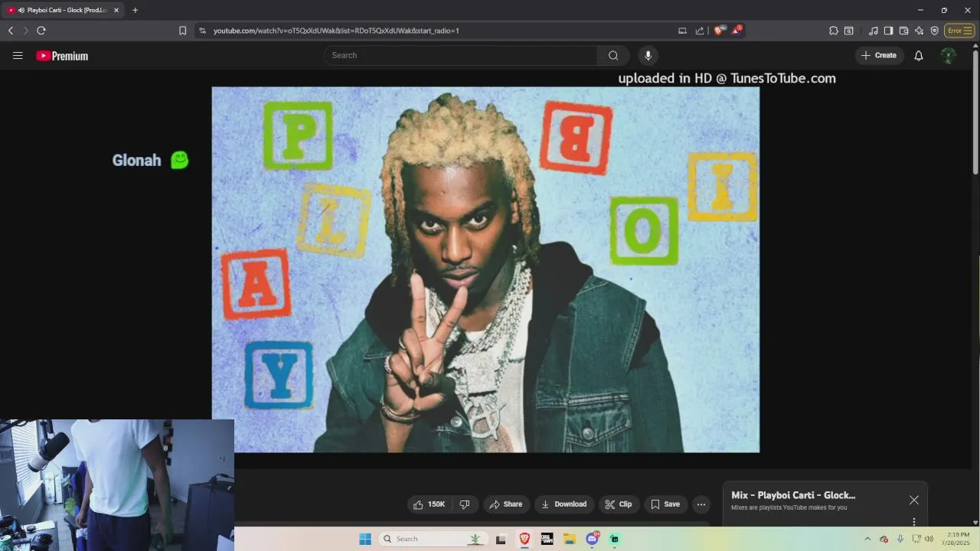Share this page from address bar
The image size is (980, 551).
coord(700,31)
